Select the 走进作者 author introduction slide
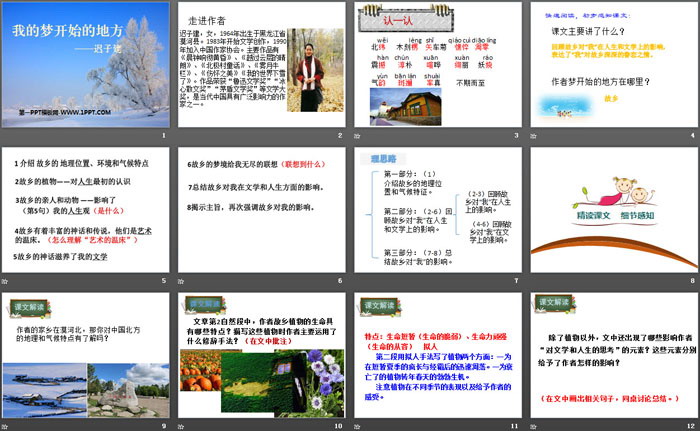 (x=262, y=65)
